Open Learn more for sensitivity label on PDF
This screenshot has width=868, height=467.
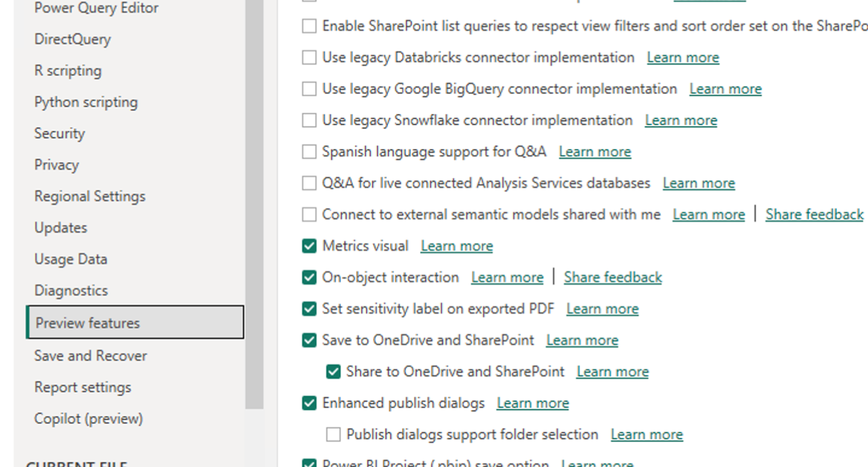pos(603,308)
